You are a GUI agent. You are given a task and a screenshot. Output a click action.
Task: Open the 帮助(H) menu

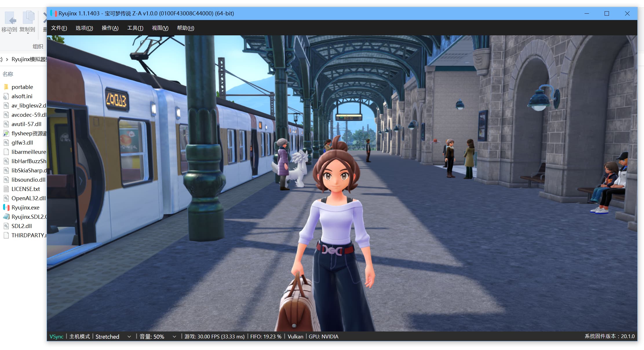click(185, 28)
